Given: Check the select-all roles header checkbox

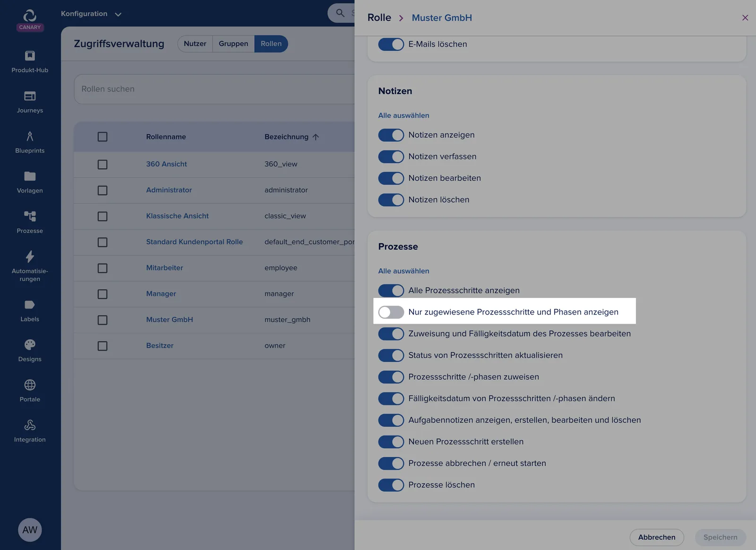Looking at the screenshot, I should coord(103,137).
